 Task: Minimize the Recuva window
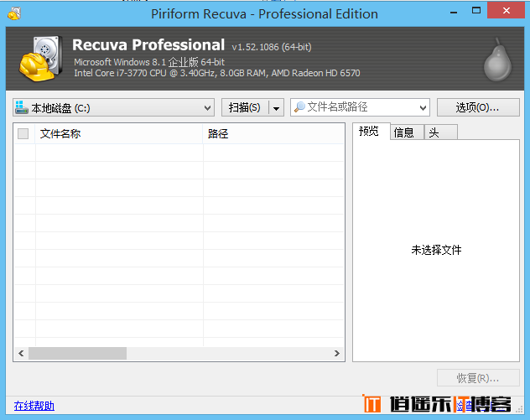pyautogui.click(x=454, y=13)
